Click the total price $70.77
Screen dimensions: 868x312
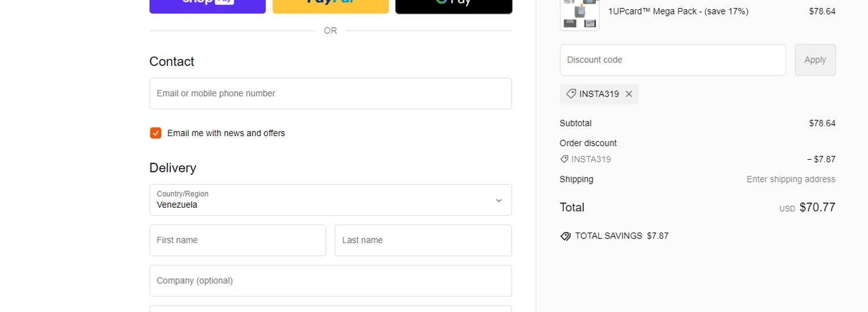point(817,207)
